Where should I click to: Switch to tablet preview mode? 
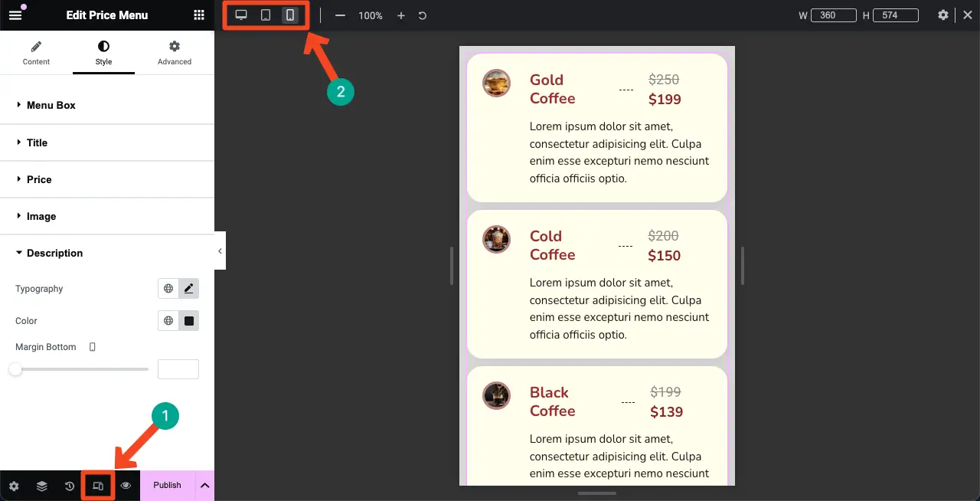click(266, 15)
